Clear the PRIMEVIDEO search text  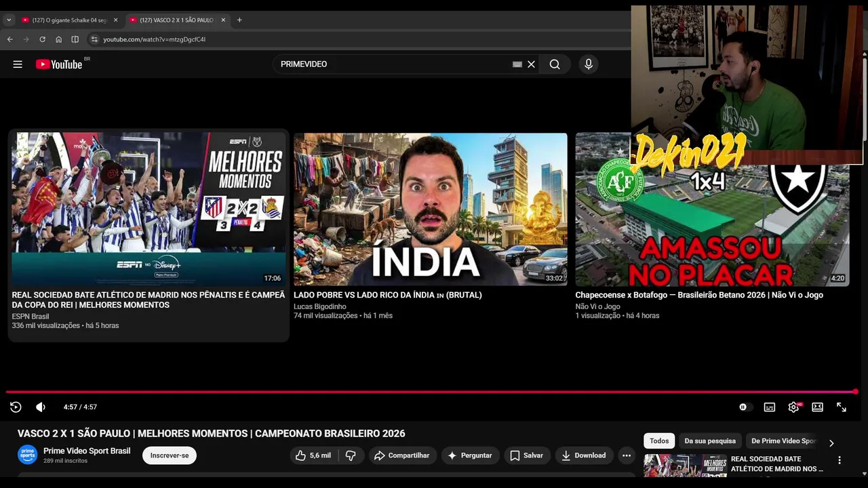point(532,64)
